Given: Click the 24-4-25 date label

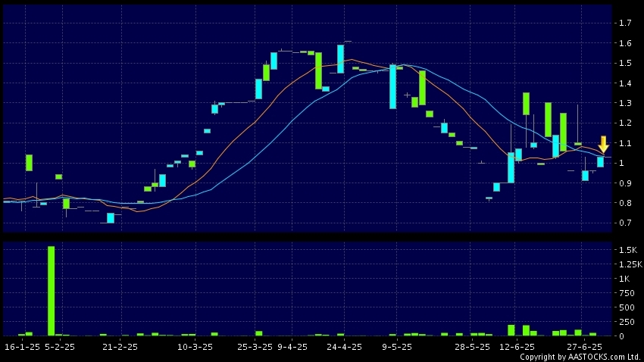Looking at the screenshot, I should click(x=344, y=347).
